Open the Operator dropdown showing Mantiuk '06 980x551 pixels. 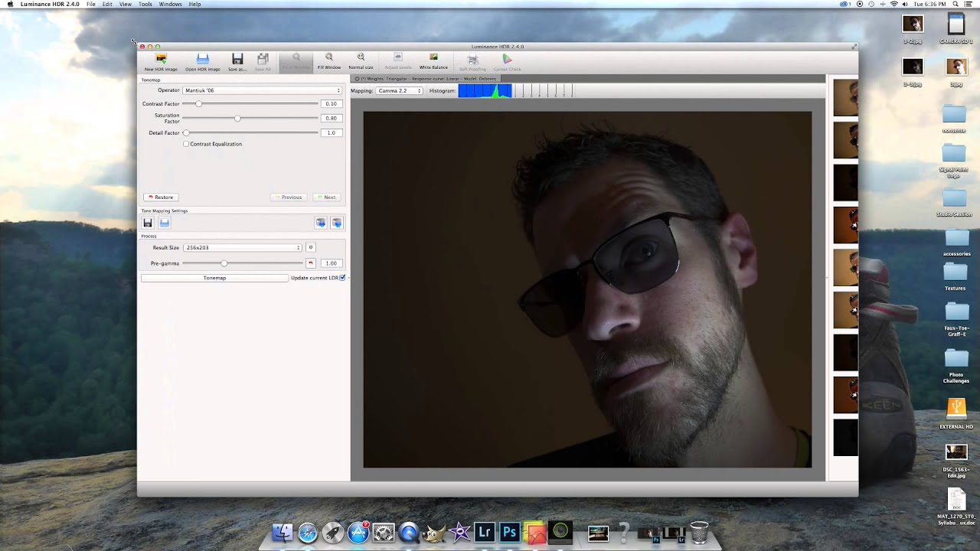pos(262,90)
